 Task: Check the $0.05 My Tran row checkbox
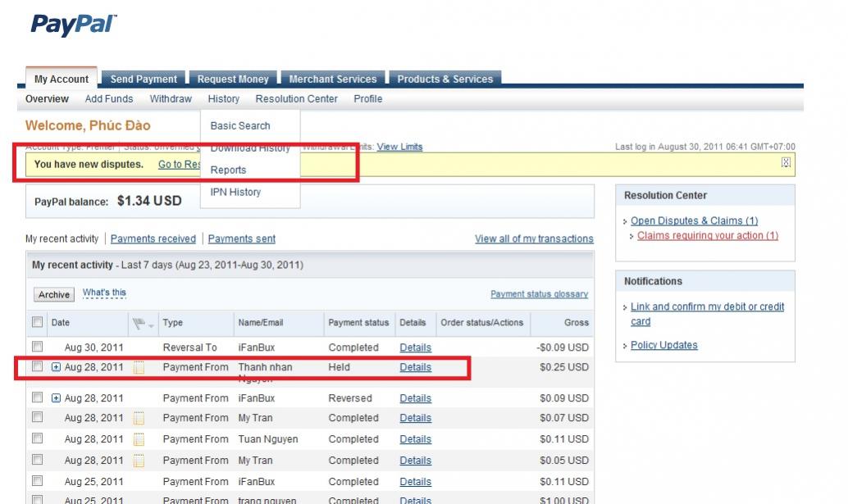click(x=38, y=459)
